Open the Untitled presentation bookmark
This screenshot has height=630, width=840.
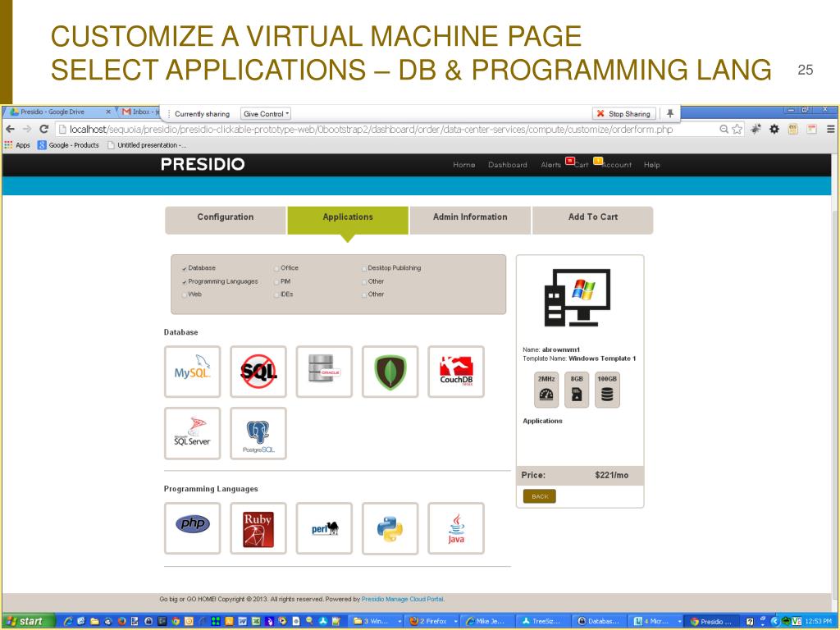point(147,144)
